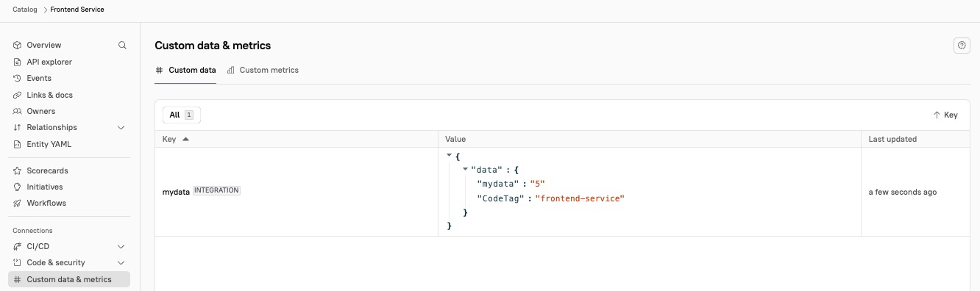
Task: Click the INTEGRATION badge
Action: coord(217,190)
